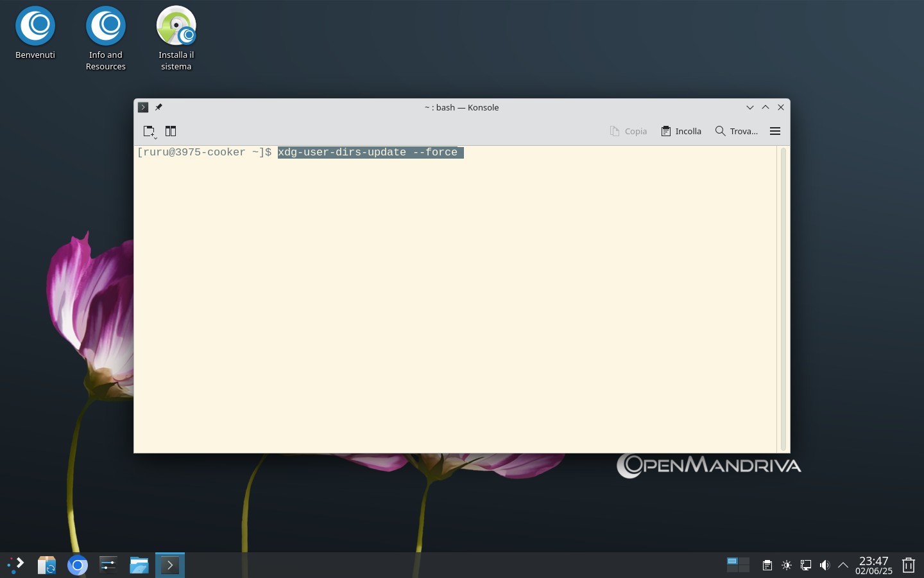The width and height of the screenshot is (924, 578).
Task: Open the application launcher menu
Action: pyautogui.click(x=15, y=565)
